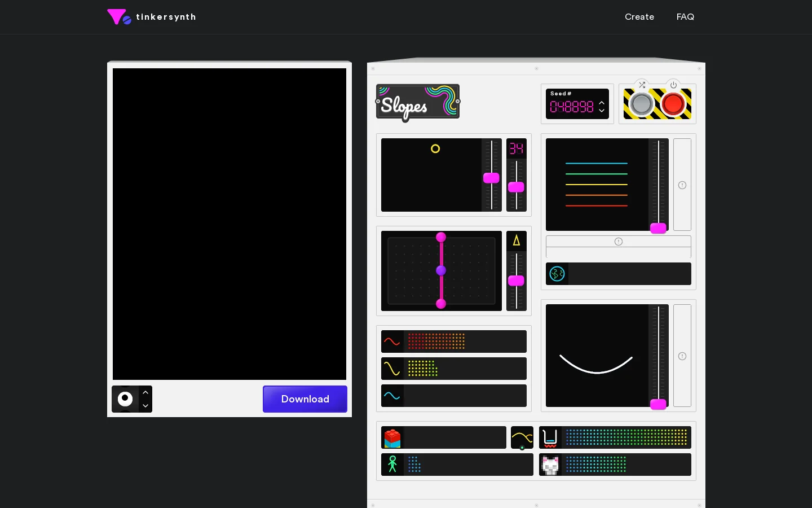Screen dimensions: 812x508
Task: Click slider handle beside the colored lines
Action: pyautogui.click(x=658, y=228)
